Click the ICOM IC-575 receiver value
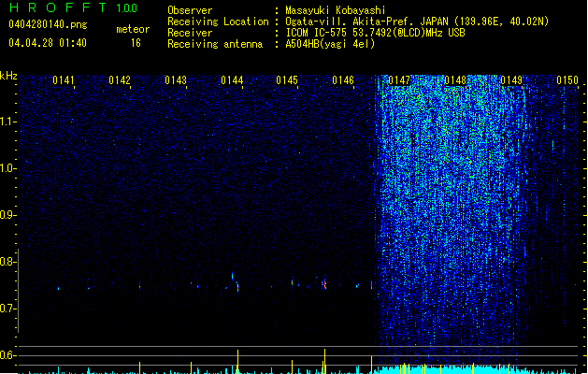 [375, 33]
